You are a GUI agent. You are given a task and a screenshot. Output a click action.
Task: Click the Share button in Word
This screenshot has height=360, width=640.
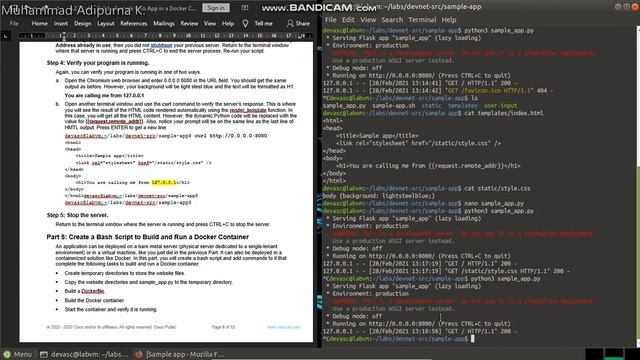tap(298, 24)
